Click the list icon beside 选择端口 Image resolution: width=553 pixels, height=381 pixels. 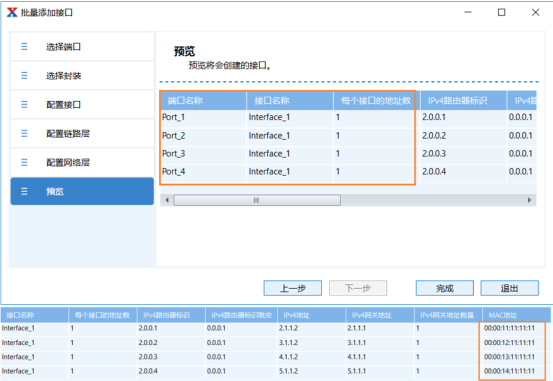tap(24, 47)
